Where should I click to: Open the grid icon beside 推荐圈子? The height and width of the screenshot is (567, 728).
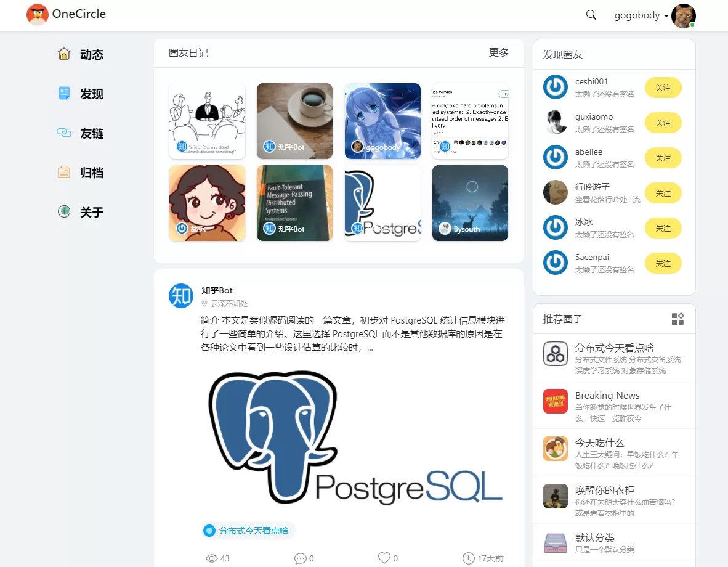[x=677, y=319]
